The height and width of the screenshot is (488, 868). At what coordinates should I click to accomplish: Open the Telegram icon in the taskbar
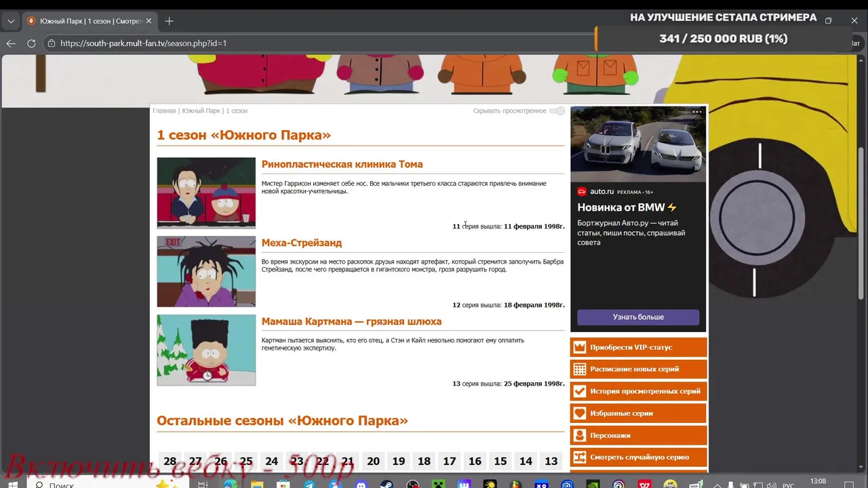(x=309, y=484)
